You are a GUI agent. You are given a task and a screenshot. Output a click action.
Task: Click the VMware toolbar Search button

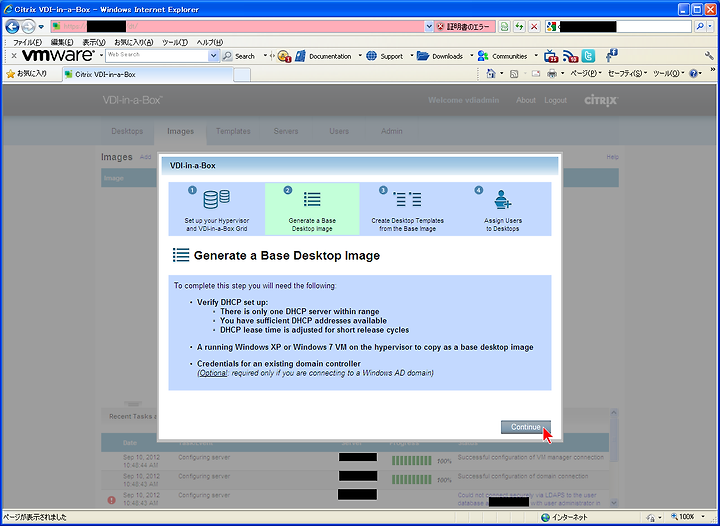point(238,56)
